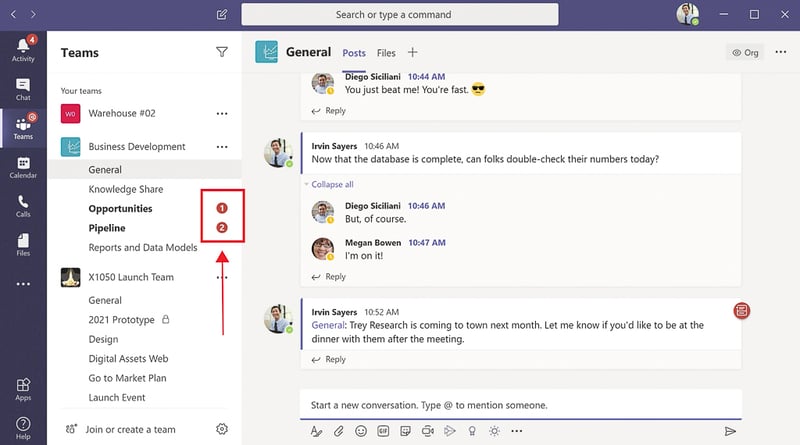Expand more apps ellipsis in left rail
The image size is (800, 445).
23,284
